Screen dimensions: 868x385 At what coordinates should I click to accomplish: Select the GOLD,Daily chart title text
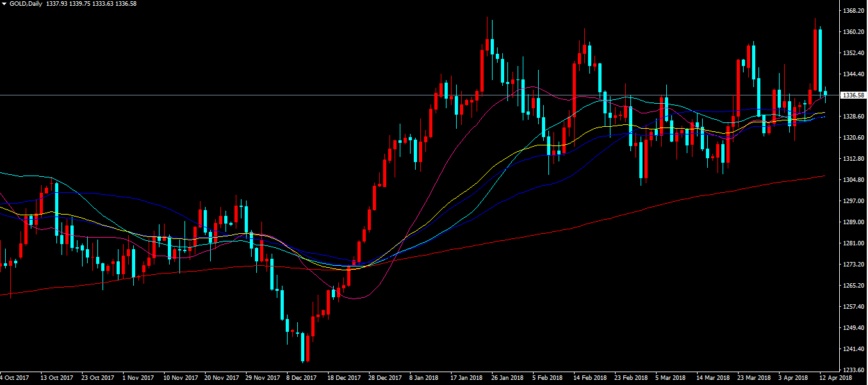[x=24, y=4]
